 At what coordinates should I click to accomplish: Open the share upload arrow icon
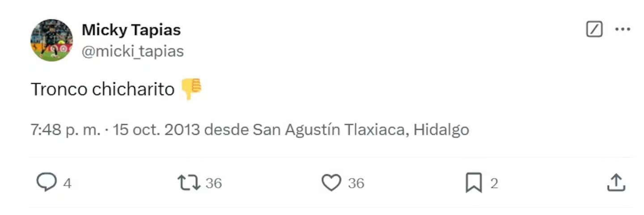[616, 183]
